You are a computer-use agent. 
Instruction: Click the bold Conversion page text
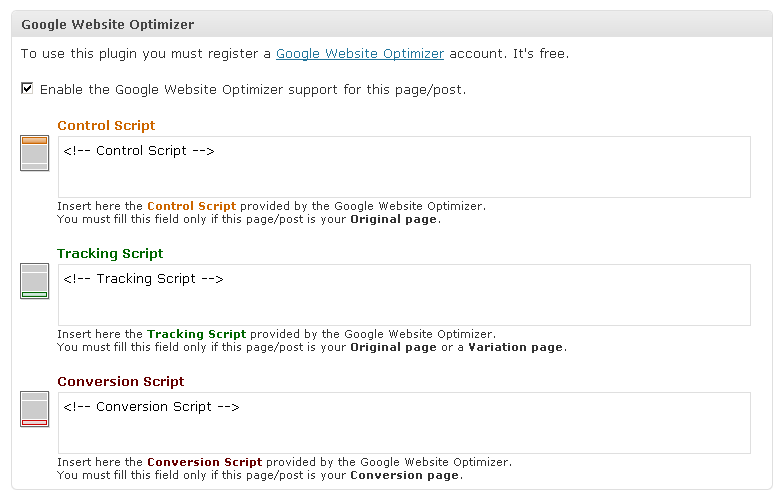point(405,475)
